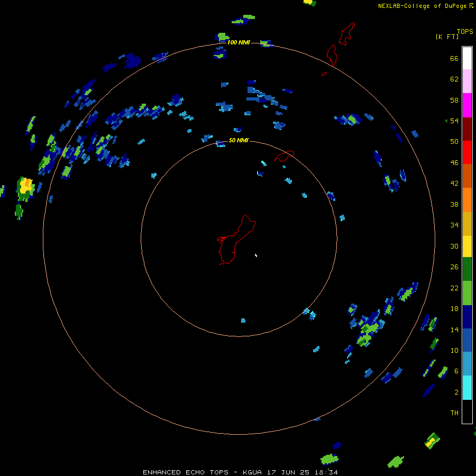Click legend value "14"
This screenshot has width=476, height=476.
coord(454,329)
